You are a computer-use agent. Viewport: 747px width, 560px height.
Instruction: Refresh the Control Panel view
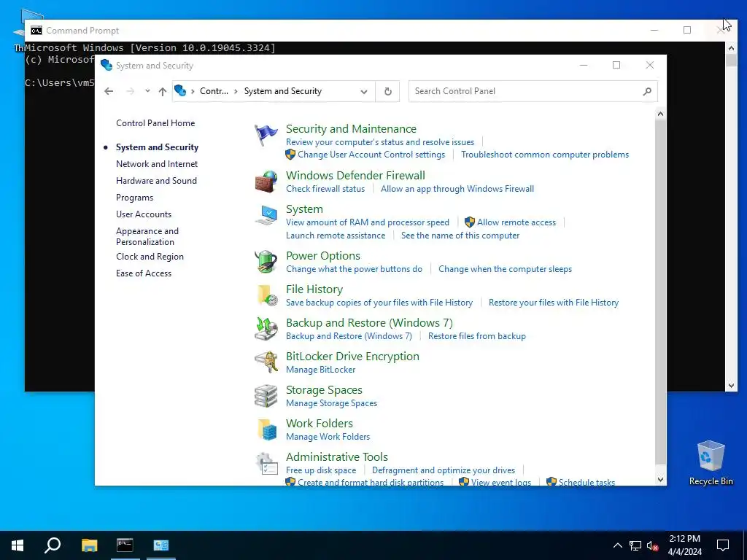[388, 91]
